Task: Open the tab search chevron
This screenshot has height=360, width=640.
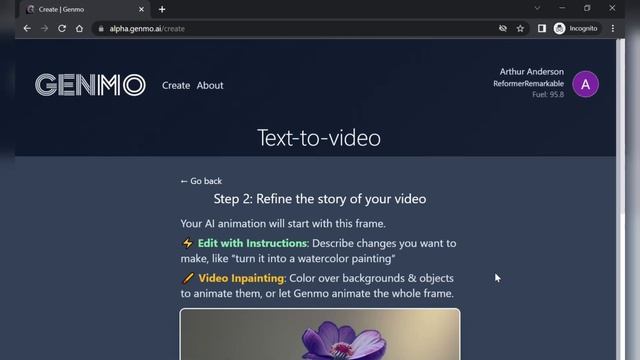Action: coord(537,8)
